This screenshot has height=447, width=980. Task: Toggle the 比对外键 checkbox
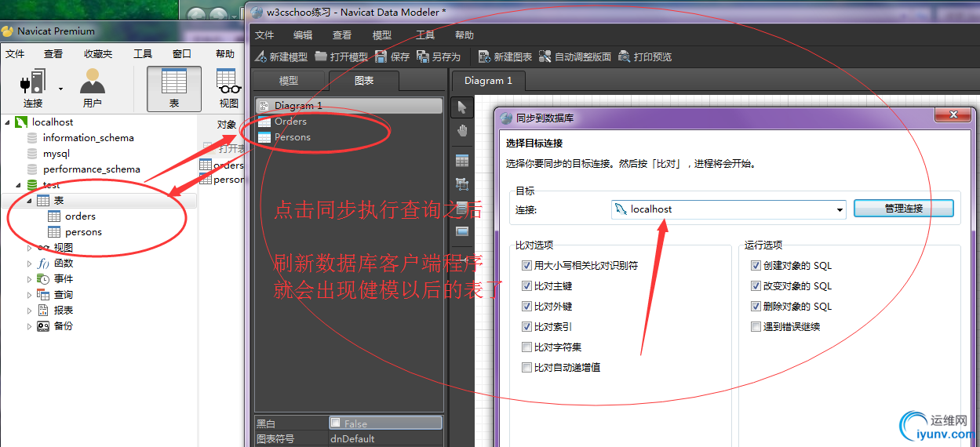[x=526, y=307]
